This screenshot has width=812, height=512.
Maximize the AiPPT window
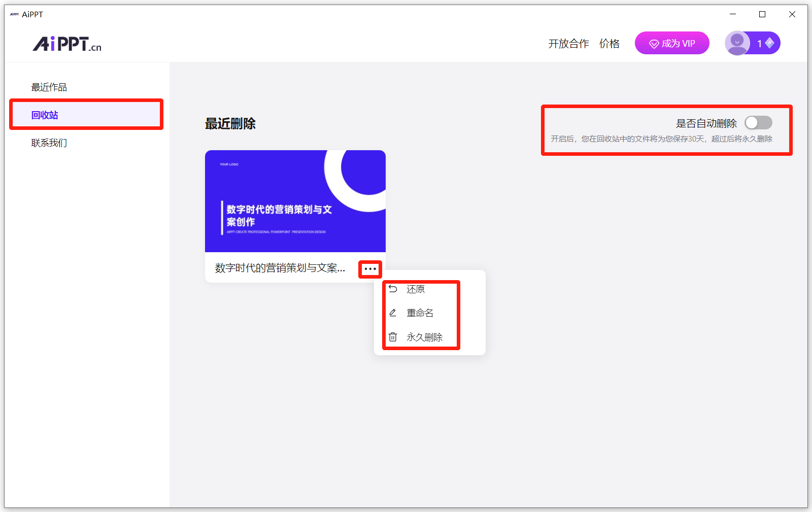pos(762,14)
